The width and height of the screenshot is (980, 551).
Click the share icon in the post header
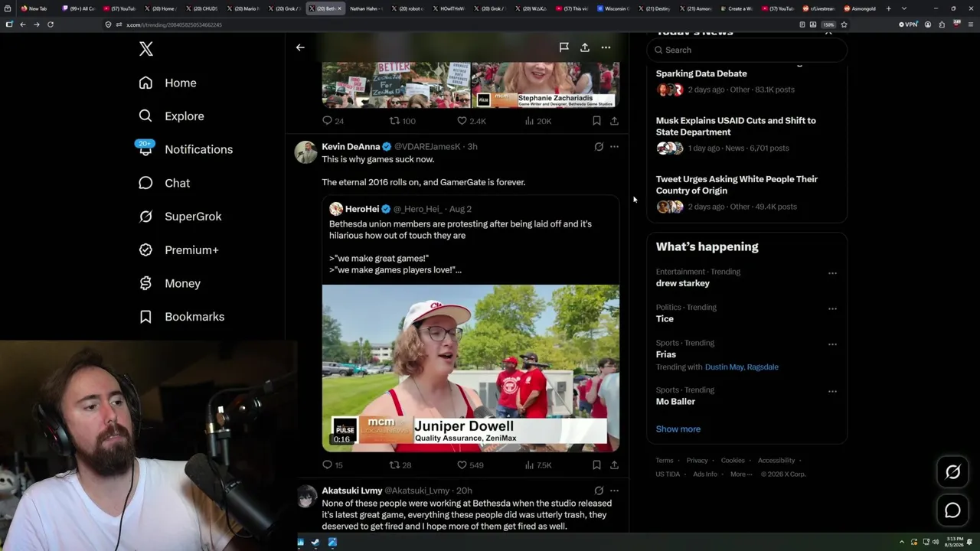point(585,47)
